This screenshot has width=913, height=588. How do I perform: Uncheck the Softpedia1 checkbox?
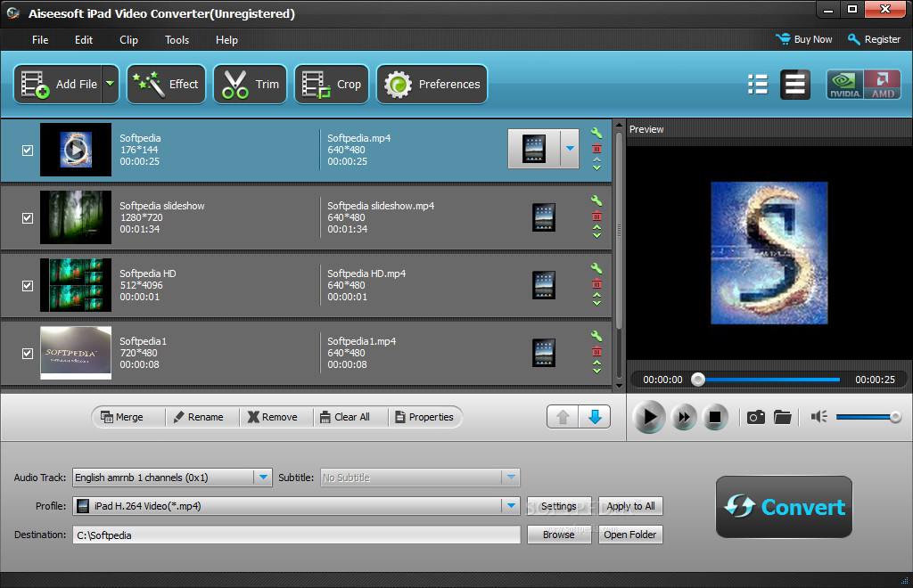[28, 354]
